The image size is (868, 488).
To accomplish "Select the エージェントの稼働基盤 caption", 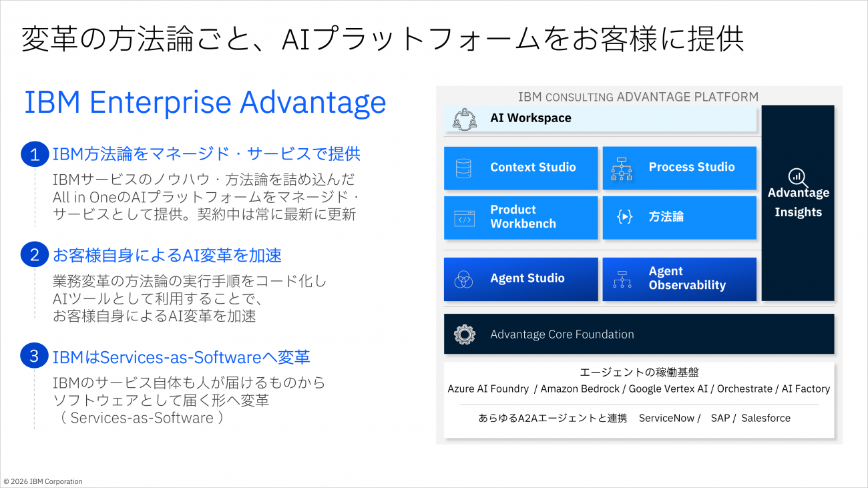I will coord(639,373).
